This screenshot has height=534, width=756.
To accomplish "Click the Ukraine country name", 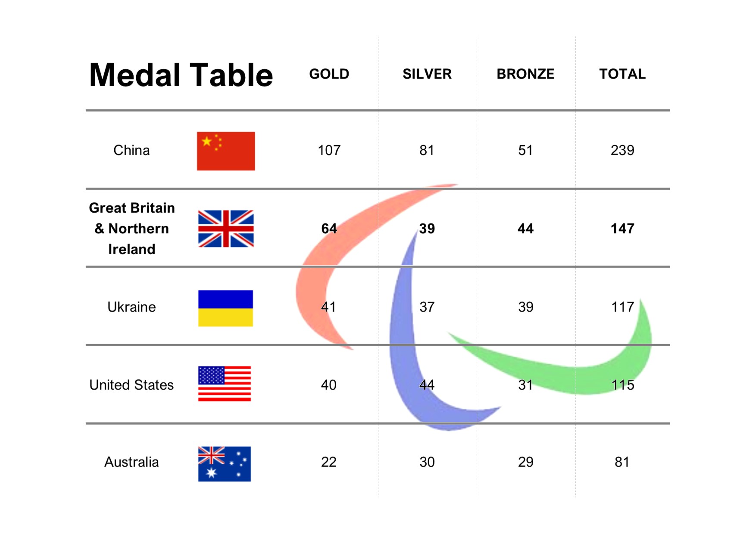I will coord(131,307).
